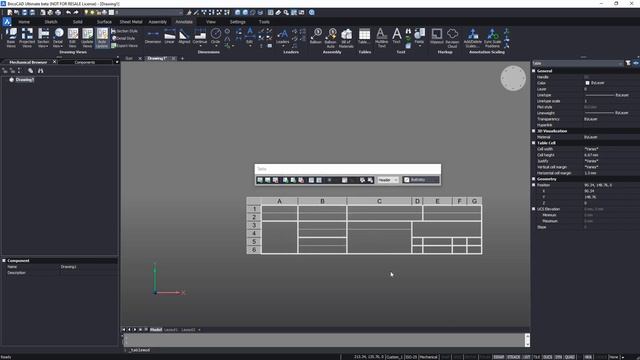This screenshot has height=360, width=640.
Task: Open the View ribbon tab
Action: [211, 22]
